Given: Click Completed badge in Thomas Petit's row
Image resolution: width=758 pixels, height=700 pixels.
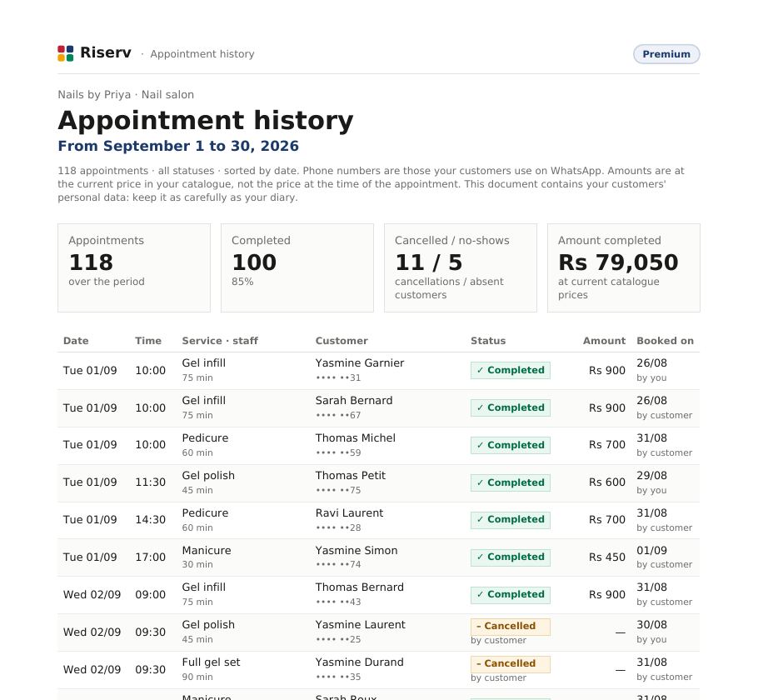Looking at the screenshot, I should pos(511,482).
